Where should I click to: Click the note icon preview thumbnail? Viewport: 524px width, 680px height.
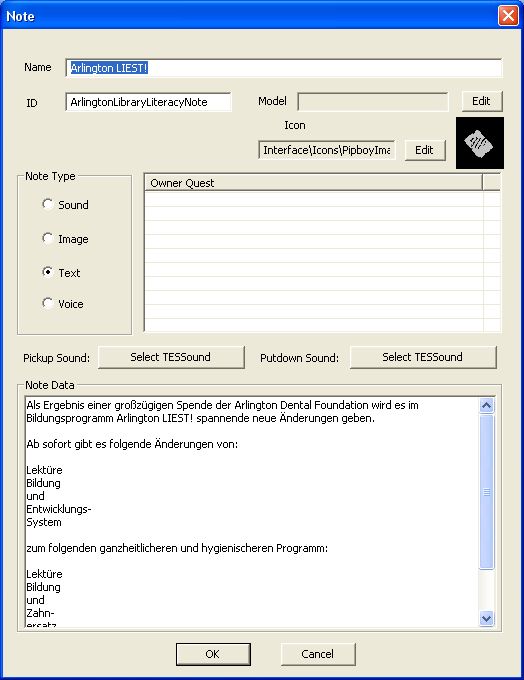(x=480, y=143)
